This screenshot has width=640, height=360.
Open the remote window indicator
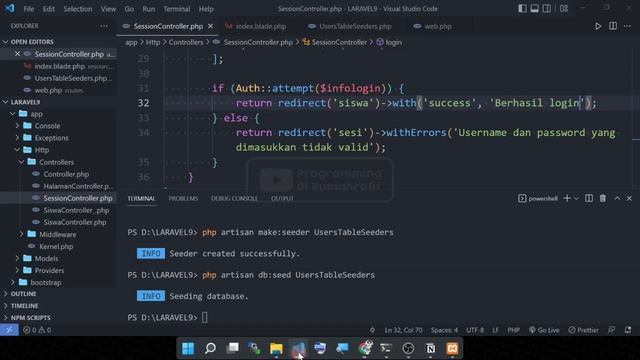point(9,330)
